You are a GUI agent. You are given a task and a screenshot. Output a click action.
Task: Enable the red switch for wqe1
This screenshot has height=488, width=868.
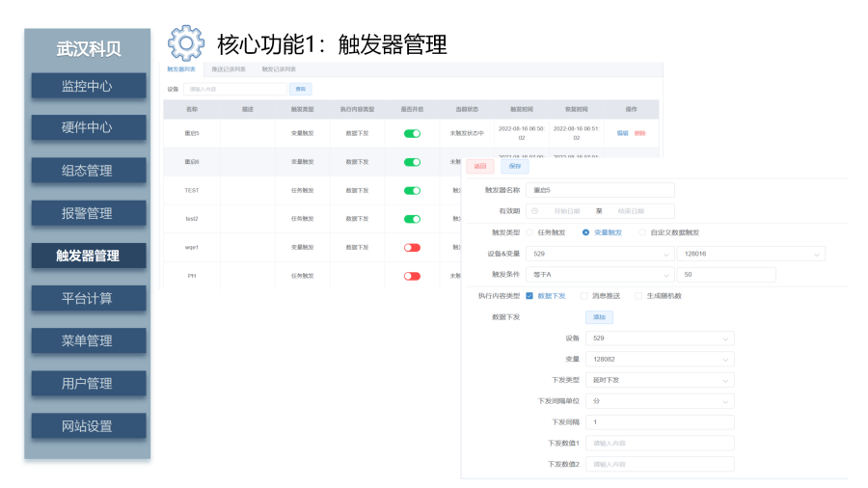pyautogui.click(x=412, y=247)
